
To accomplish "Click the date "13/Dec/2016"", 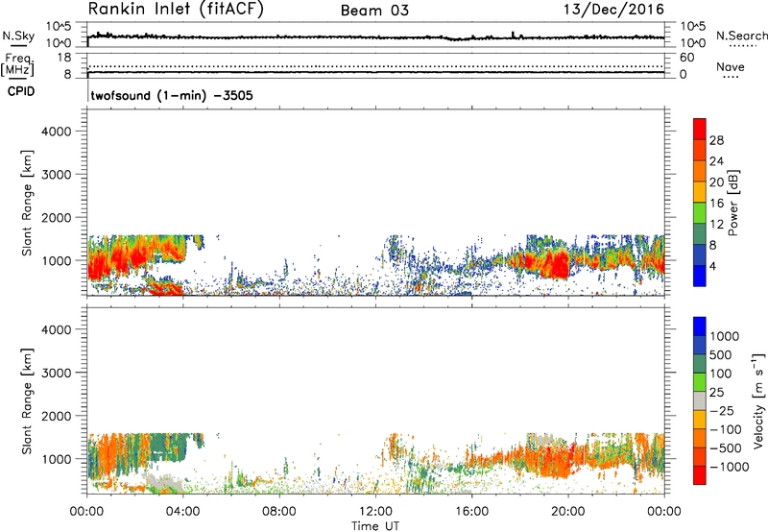I will point(613,10).
